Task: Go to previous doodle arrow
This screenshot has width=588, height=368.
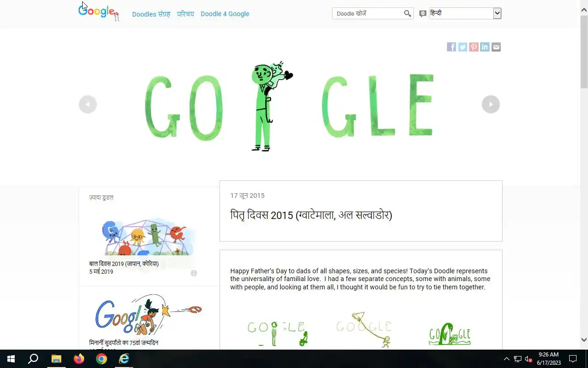Action: (x=88, y=104)
